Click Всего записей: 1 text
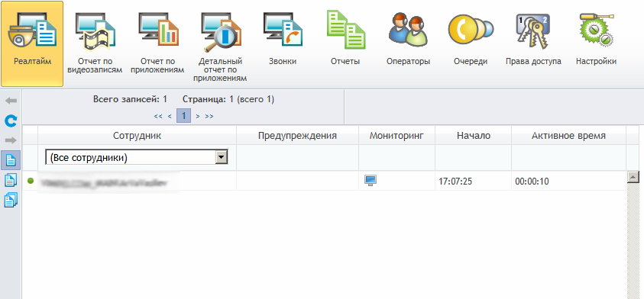The image size is (644, 299). [130, 99]
